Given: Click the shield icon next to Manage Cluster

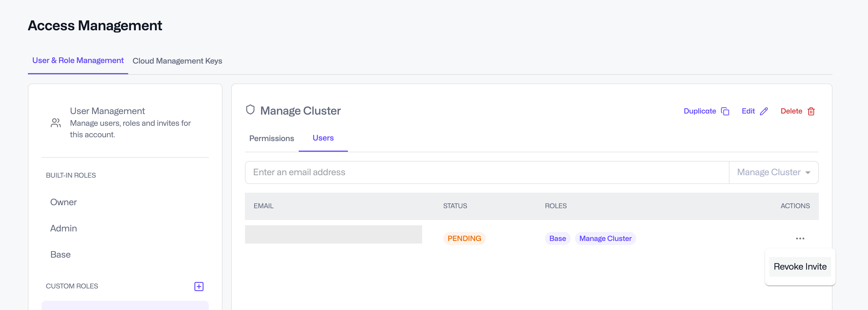Looking at the screenshot, I should 250,110.
